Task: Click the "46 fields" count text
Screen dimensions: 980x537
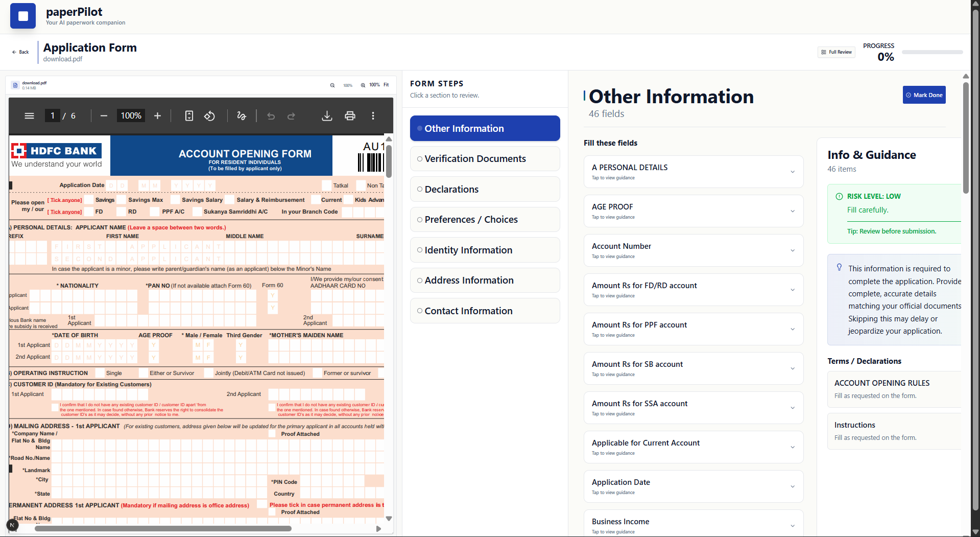Action: click(606, 114)
